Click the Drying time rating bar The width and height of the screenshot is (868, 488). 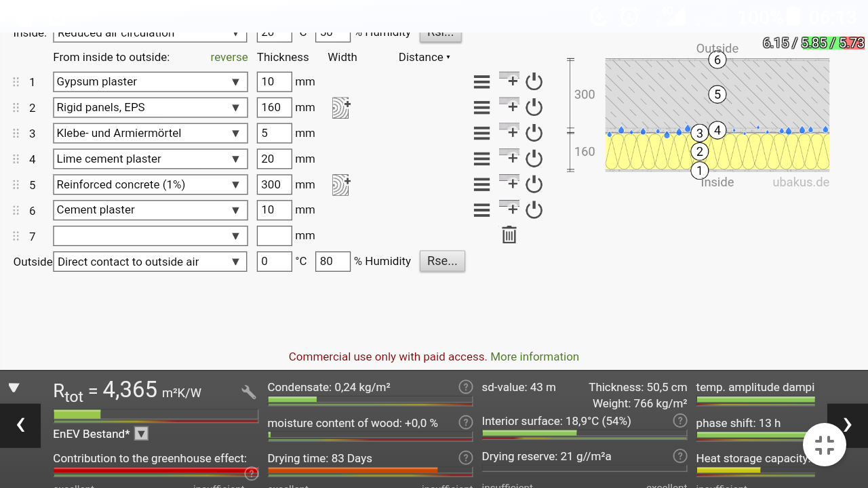click(x=370, y=470)
